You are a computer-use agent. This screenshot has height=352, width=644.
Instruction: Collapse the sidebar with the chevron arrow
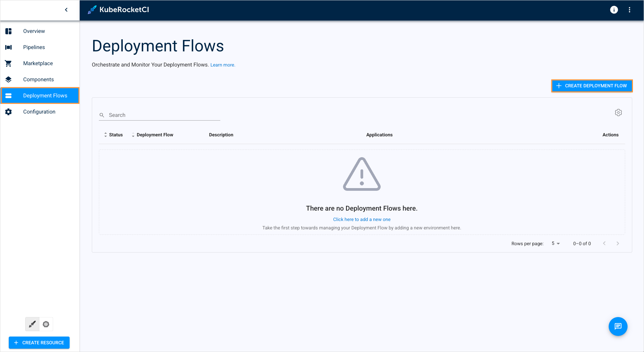tap(66, 10)
